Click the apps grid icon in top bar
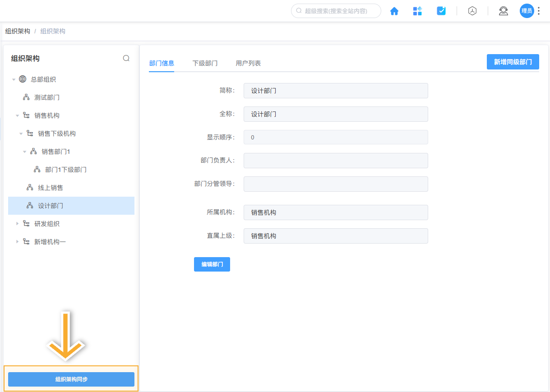 417,10
